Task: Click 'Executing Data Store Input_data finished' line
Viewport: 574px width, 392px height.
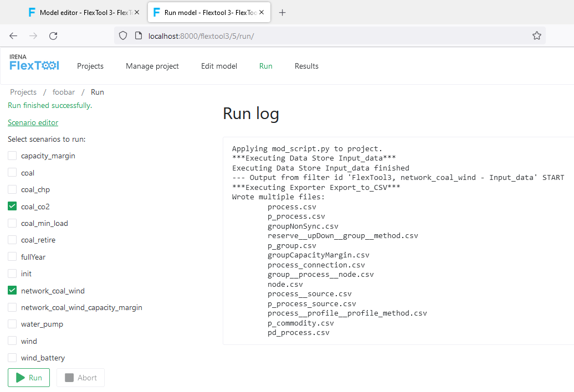Action: point(321,168)
